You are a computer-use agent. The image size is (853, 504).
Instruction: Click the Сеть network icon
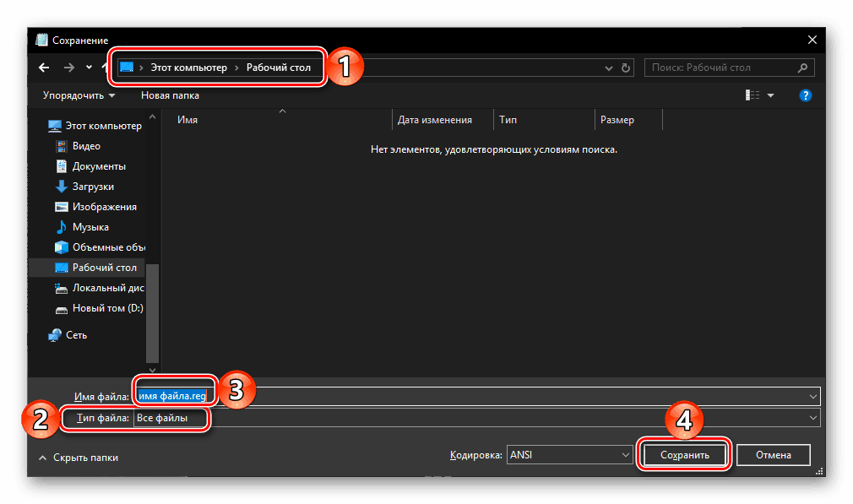click(x=54, y=335)
